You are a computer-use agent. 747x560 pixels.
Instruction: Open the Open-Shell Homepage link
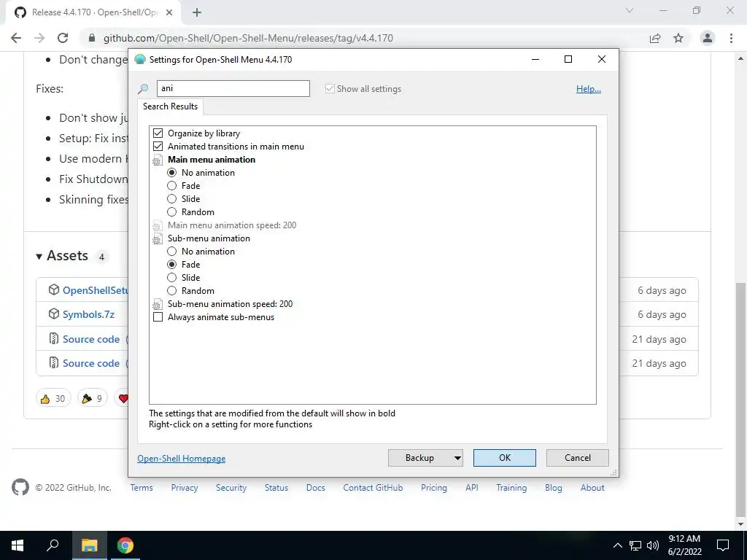182,459
